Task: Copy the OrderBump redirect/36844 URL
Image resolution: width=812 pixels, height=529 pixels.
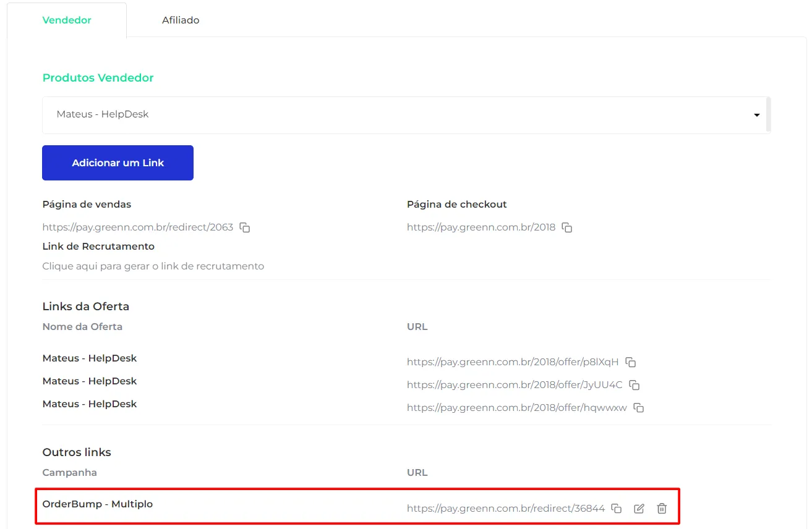Action: click(617, 509)
